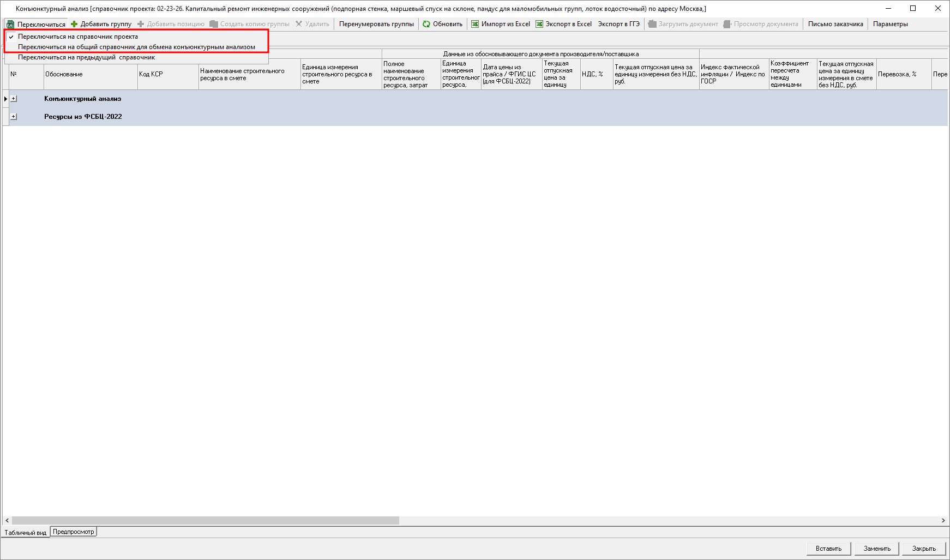The height and width of the screenshot is (560, 950).
Task: Open Параметры in the toolbar
Action: (x=890, y=24)
